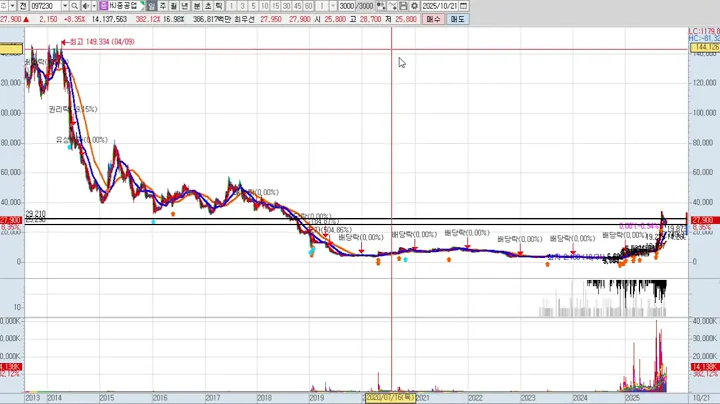Click the cyan star marker near 2016

[x=153, y=222]
